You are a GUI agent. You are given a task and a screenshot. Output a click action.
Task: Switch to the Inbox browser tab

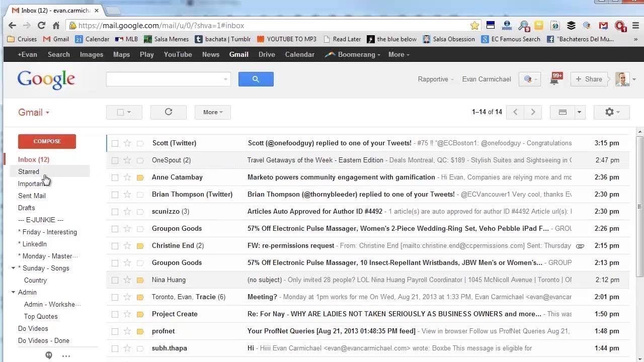[54, 10]
